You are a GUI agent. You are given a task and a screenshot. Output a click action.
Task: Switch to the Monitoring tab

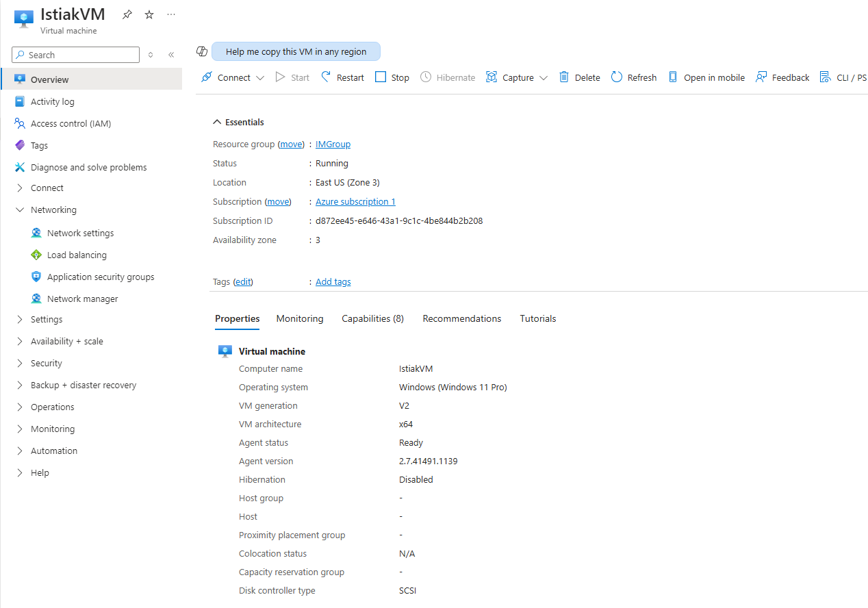[x=300, y=318]
